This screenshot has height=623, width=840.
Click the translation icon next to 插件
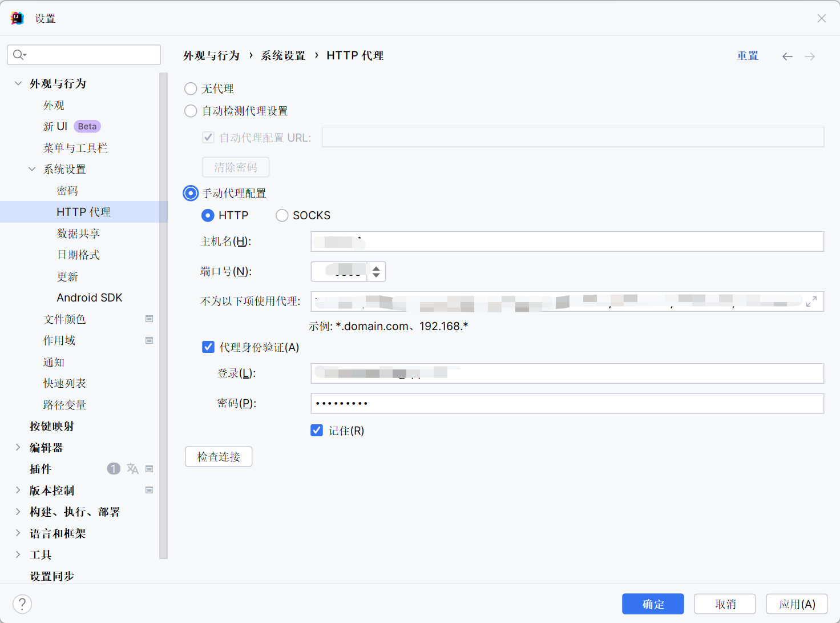click(x=132, y=469)
